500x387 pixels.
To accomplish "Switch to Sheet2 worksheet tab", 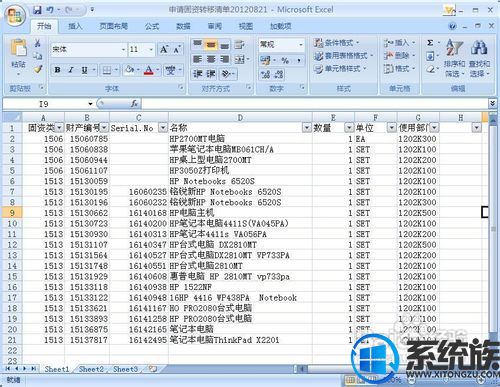I will 91,369.
